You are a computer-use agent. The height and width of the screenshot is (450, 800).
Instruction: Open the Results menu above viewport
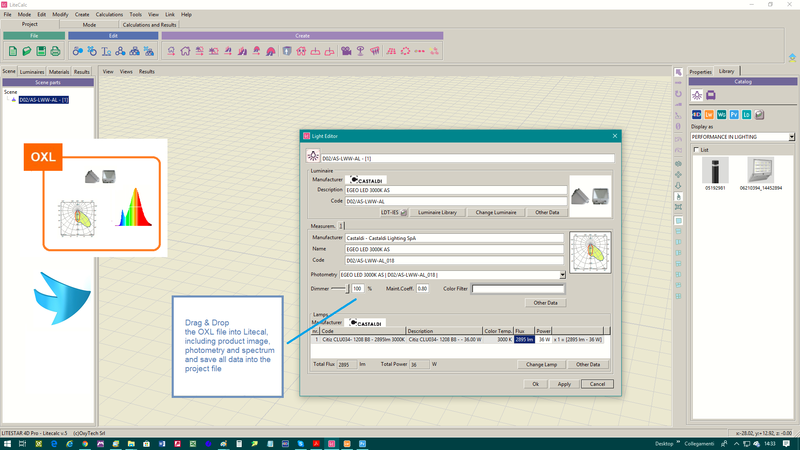pyautogui.click(x=146, y=71)
